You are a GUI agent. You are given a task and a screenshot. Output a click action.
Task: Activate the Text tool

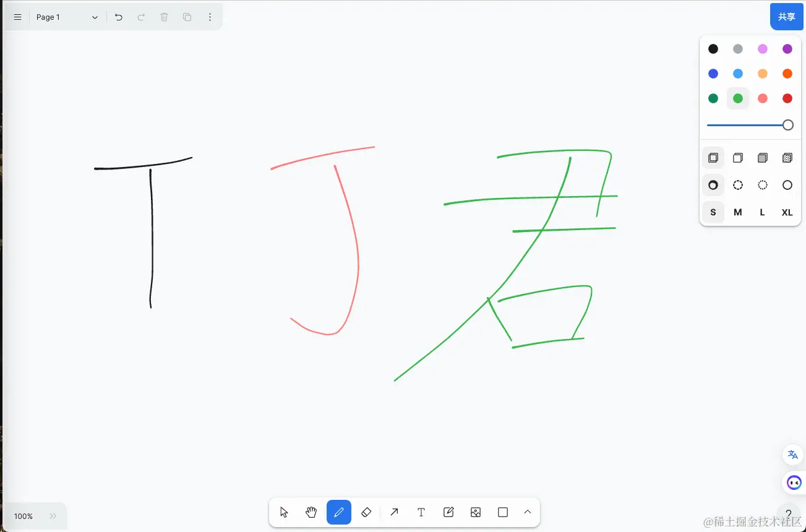coord(421,512)
